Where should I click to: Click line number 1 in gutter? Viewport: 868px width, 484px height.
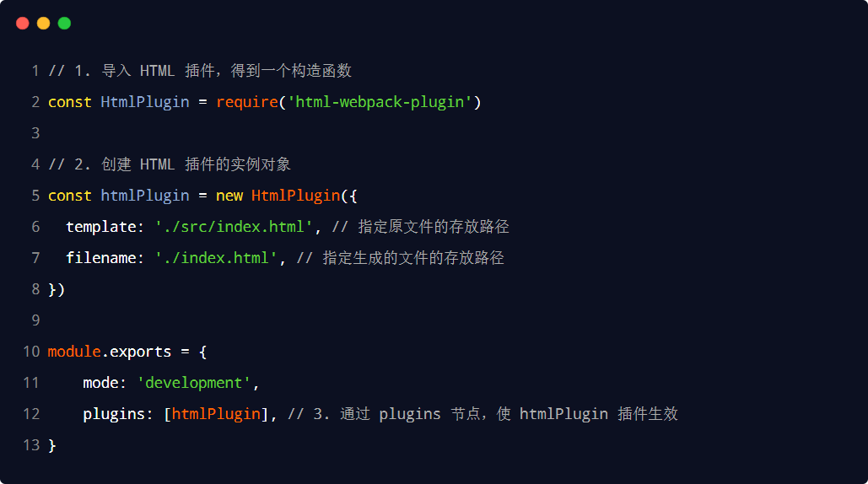(35, 71)
